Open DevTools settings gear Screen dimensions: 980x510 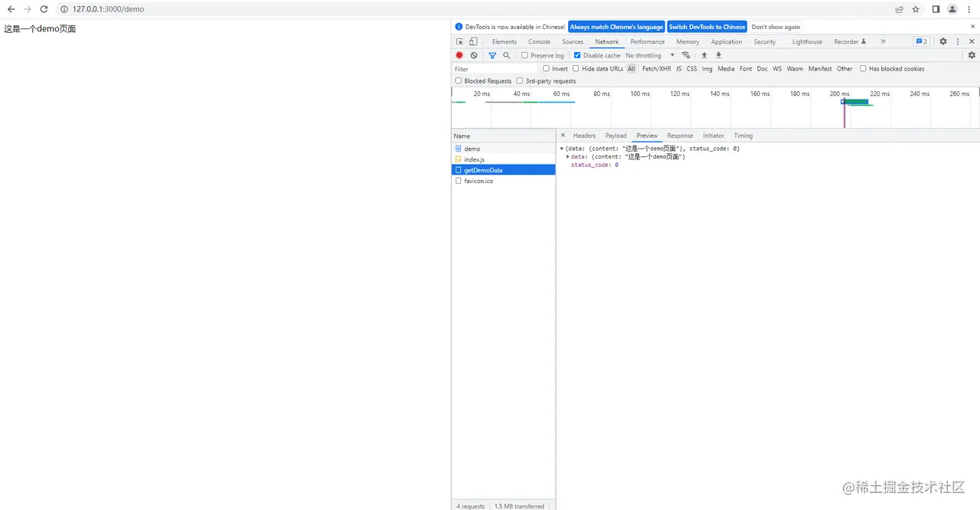[x=943, y=41]
